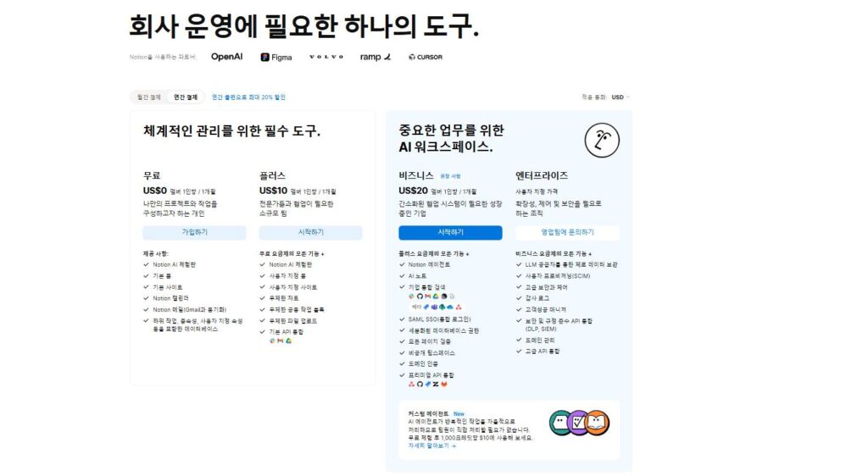868x476 pixels.
Task: Click the ramp logo
Action: pyautogui.click(x=376, y=57)
